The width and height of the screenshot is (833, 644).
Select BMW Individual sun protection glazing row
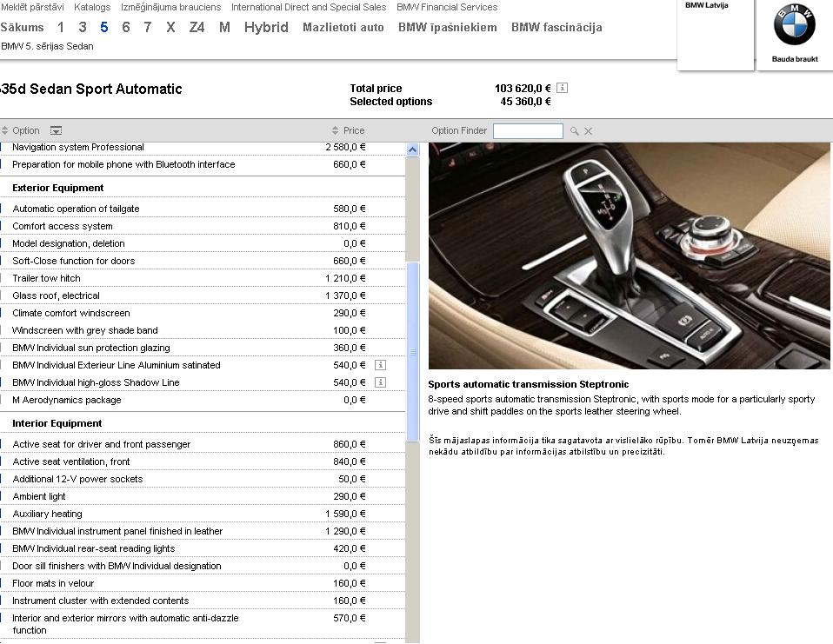203,348
